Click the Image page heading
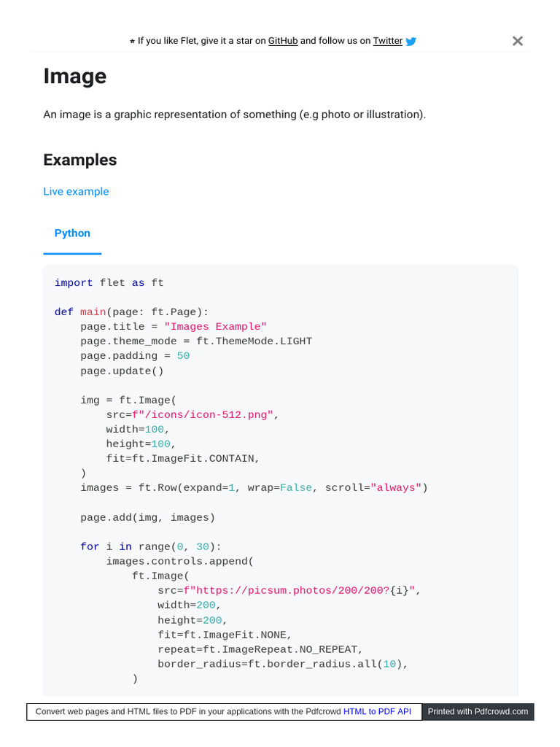560x747 pixels. coord(75,77)
